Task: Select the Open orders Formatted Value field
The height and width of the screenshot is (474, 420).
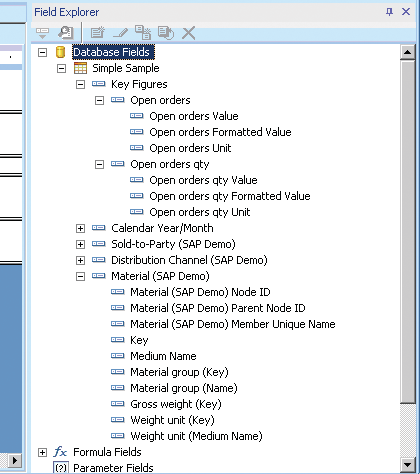Action: click(x=220, y=132)
